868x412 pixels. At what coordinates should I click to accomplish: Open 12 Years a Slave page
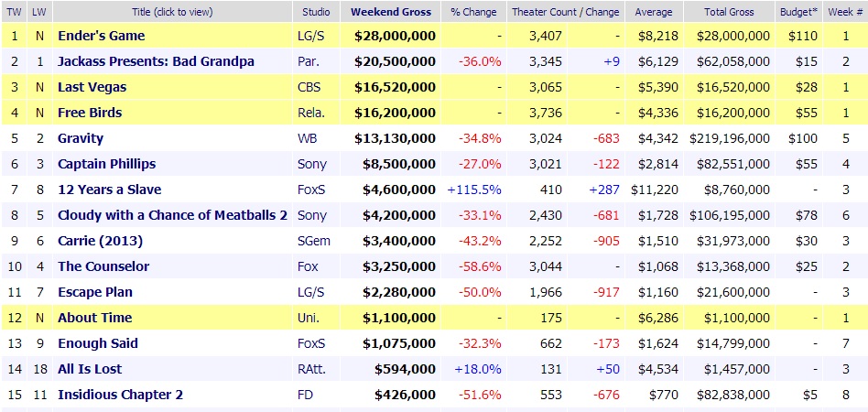(x=109, y=190)
